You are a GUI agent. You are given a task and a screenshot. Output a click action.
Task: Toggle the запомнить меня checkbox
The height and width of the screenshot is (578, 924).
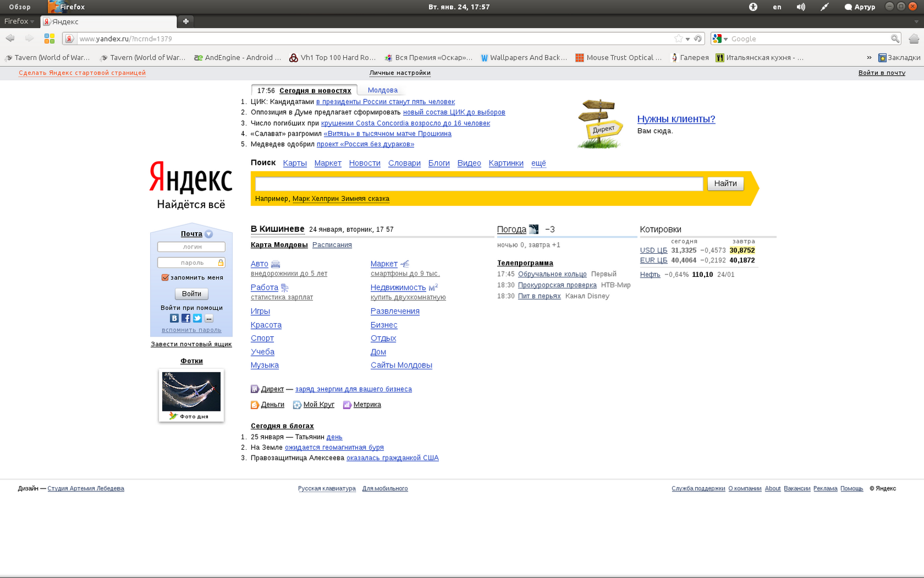pyautogui.click(x=165, y=277)
